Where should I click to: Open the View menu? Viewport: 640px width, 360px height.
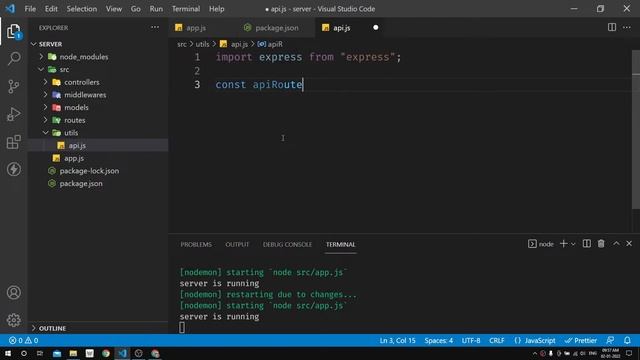113,9
